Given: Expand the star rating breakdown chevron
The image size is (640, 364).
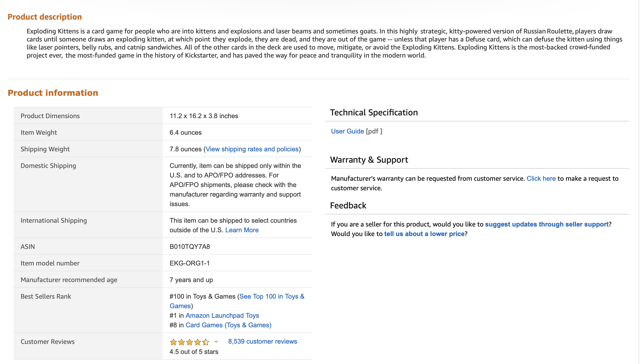Looking at the screenshot, I should click(216, 342).
